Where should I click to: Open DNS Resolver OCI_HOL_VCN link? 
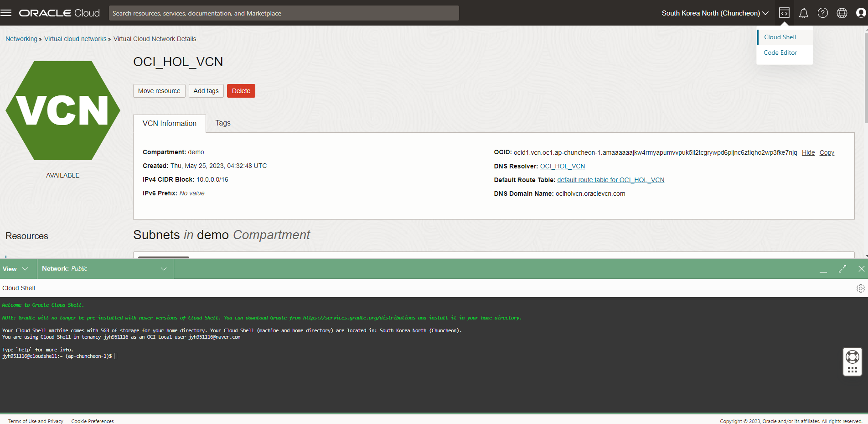coord(563,166)
